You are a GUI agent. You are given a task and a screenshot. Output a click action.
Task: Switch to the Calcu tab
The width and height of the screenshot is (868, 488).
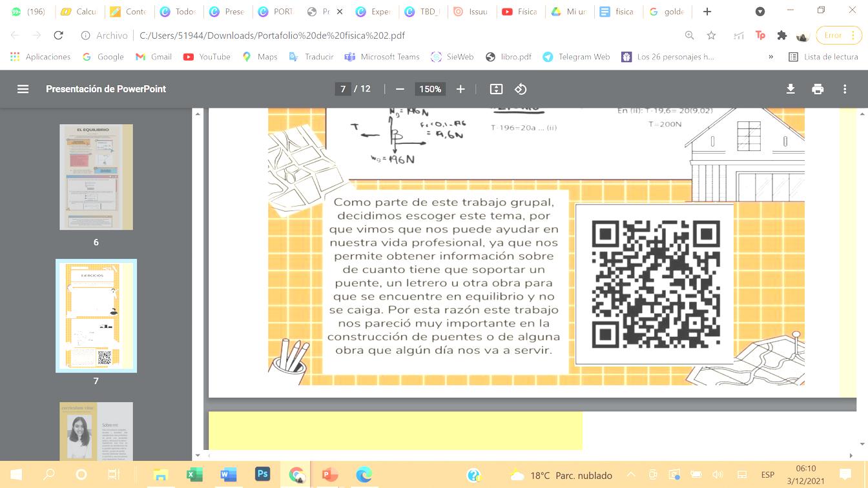(78, 12)
